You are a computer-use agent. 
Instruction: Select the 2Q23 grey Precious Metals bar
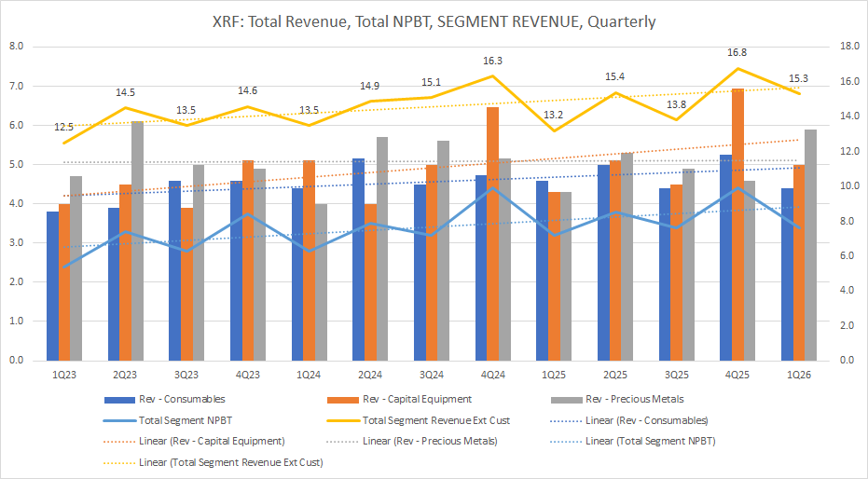pos(137,240)
